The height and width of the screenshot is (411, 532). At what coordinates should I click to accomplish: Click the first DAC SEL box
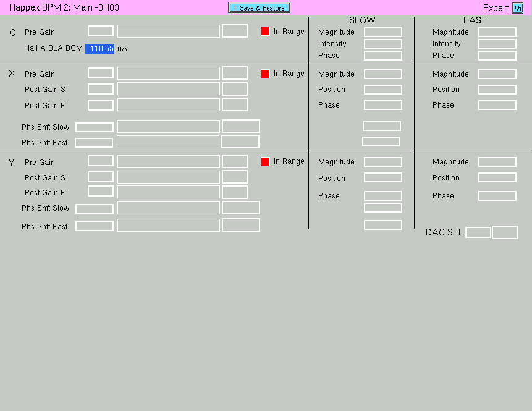pos(478,232)
